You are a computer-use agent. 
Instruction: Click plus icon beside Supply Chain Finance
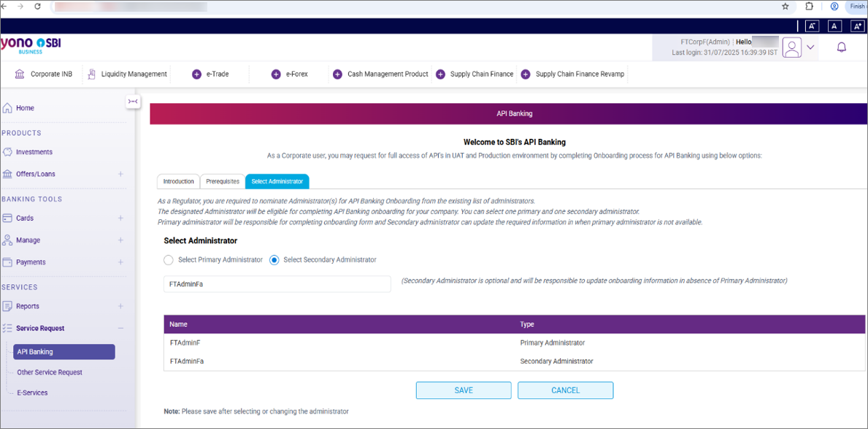(441, 75)
